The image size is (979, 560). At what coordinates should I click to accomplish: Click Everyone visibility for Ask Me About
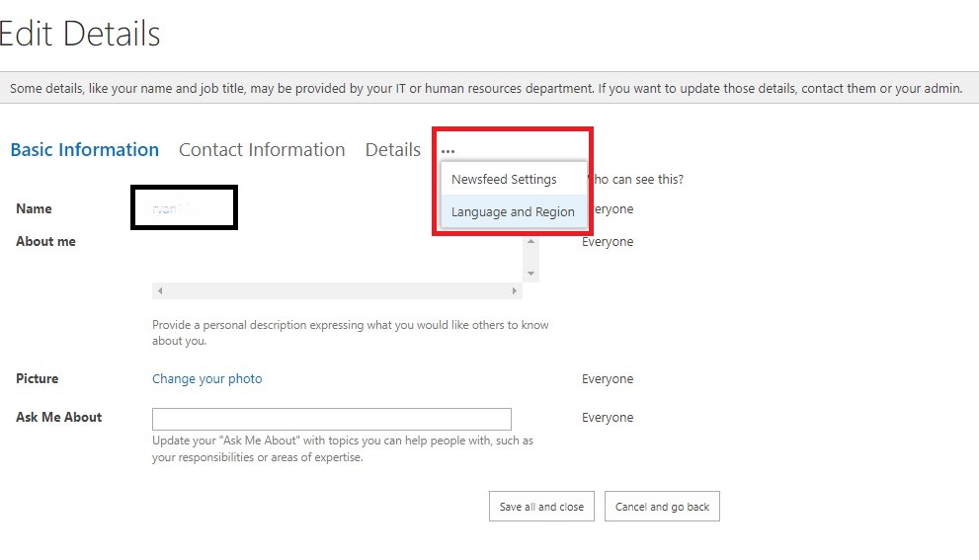[608, 418]
